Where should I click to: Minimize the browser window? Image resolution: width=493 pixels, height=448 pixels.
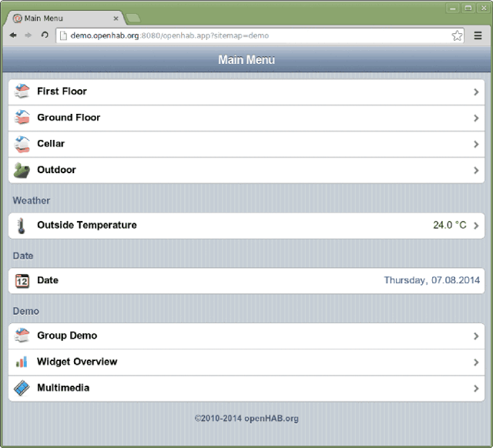(453, 8)
